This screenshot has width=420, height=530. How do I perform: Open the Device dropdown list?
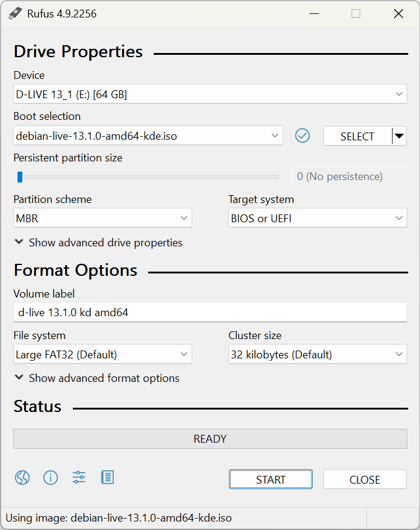pyautogui.click(x=210, y=94)
